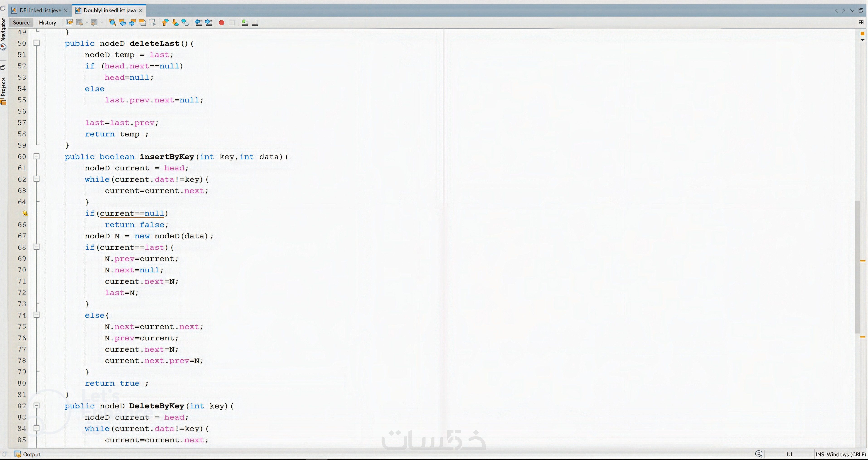Click Next Bookmark down-arrow icon
Screen dimensions: 868x460
(x=175, y=23)
